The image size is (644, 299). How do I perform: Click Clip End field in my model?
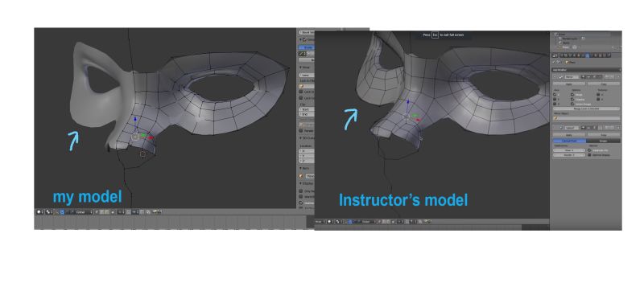(x=307, y=114)
